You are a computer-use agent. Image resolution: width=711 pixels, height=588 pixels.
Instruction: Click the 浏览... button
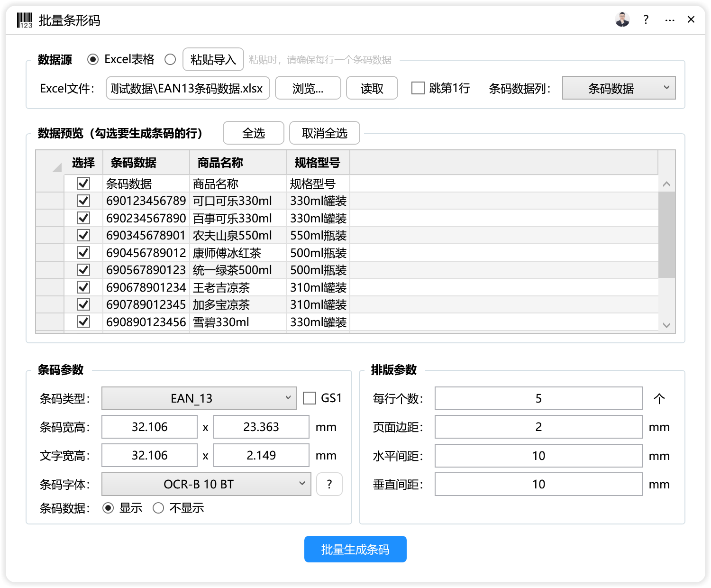click(x=308, y=88)
